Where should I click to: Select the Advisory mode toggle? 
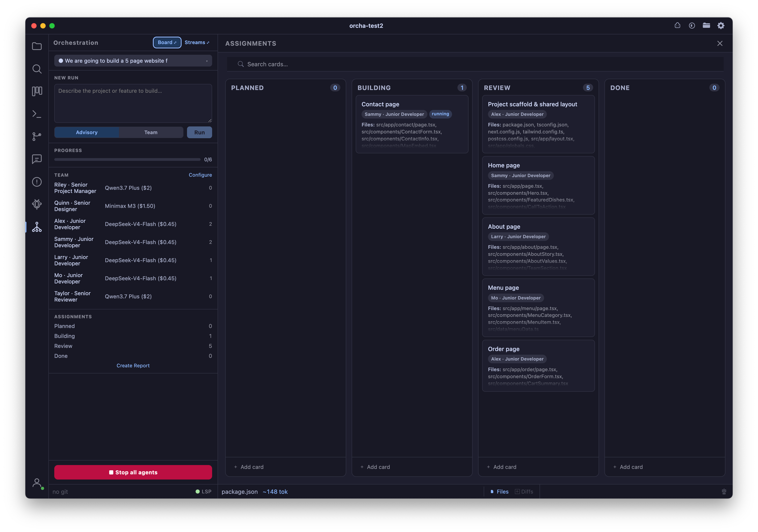(x=87, y=132)
